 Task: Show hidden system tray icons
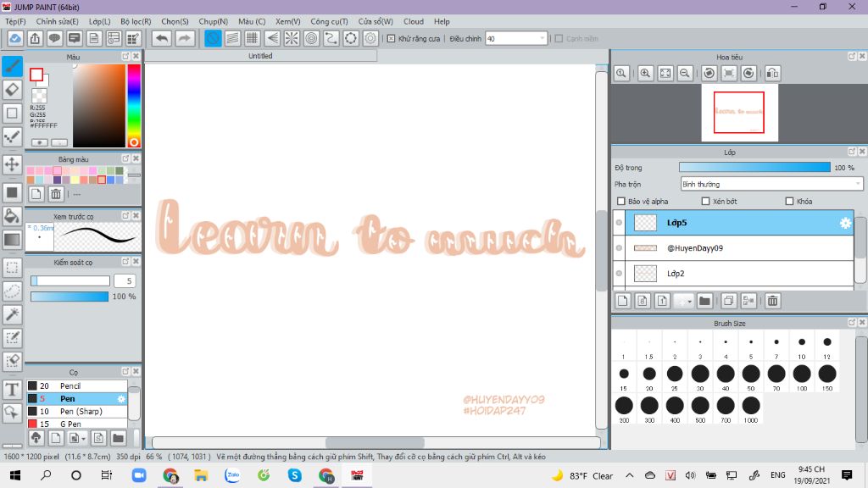[630, 475]
